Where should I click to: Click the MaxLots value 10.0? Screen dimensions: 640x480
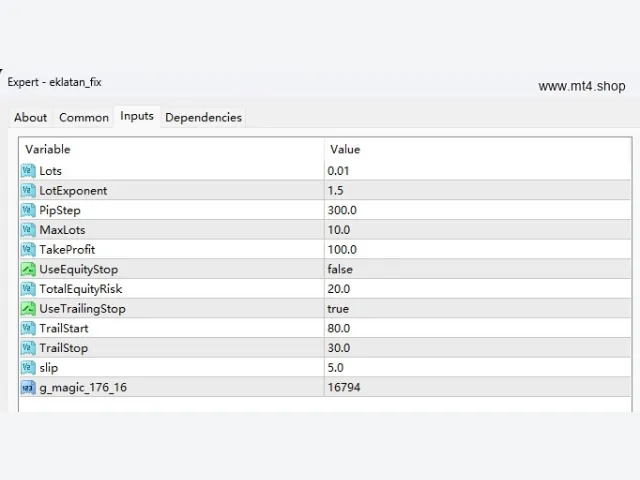point(339,230)
